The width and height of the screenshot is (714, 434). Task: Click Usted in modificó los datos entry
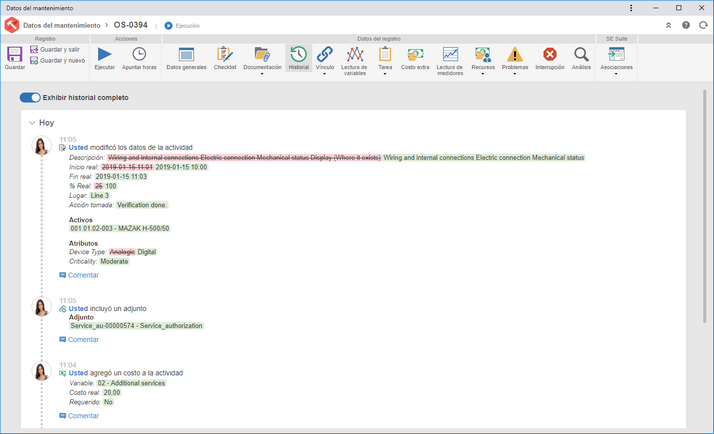point(78,148)
